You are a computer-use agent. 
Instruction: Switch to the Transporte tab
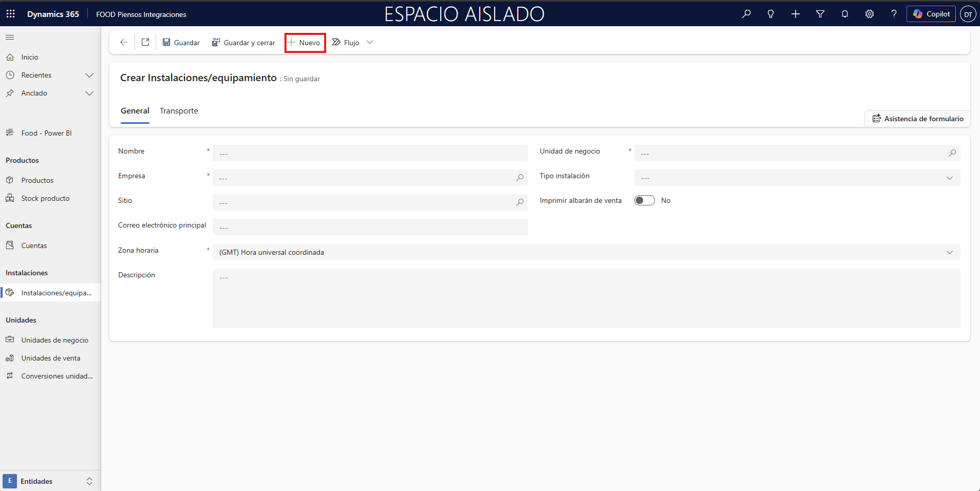click(179, 111)
